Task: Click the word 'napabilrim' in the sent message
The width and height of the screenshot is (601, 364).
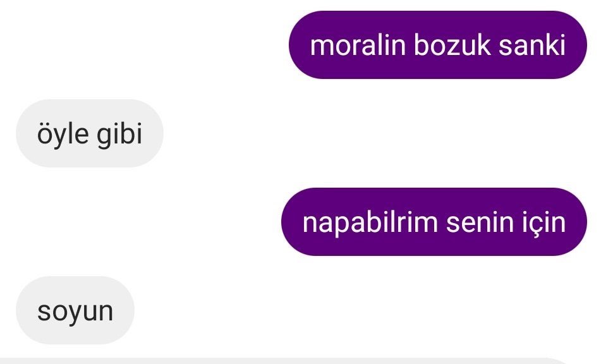Action: (370, 222)
